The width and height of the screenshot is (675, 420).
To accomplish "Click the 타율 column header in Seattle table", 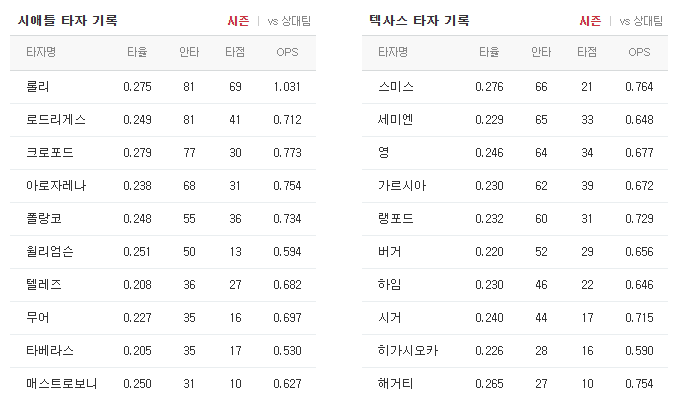I will coord(137,51).
